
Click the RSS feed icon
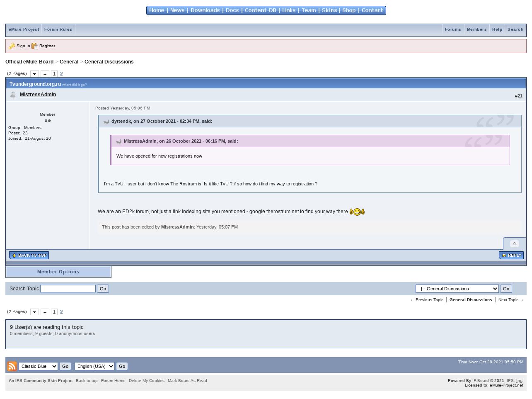12,366
